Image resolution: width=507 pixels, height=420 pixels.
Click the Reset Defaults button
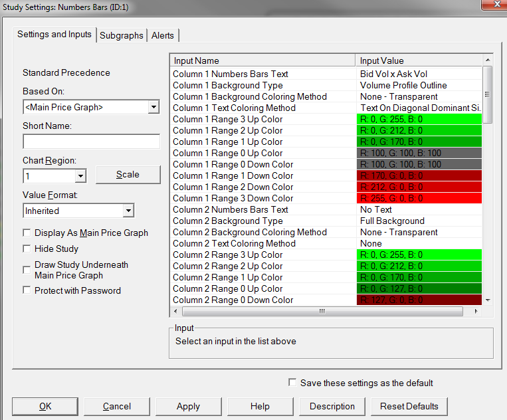pyautogui.click(x=409, y=407)
